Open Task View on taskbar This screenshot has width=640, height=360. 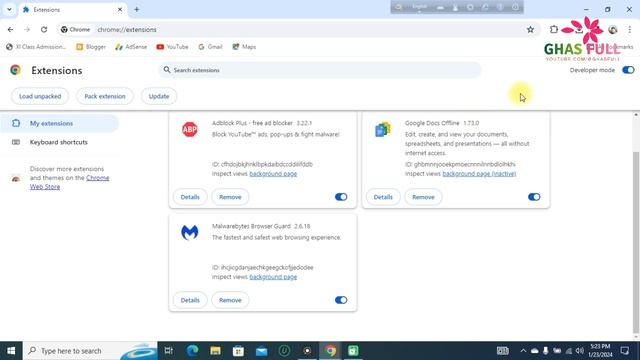pos(169,351)
